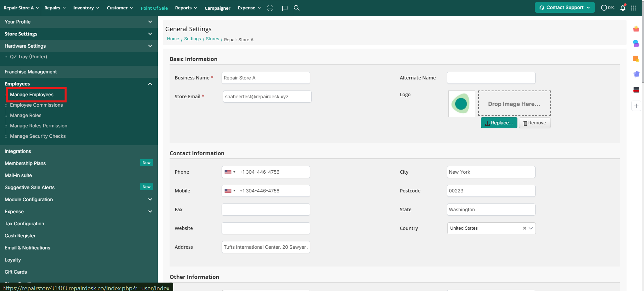Go to Point Of Sale

[x=154, y=8]
